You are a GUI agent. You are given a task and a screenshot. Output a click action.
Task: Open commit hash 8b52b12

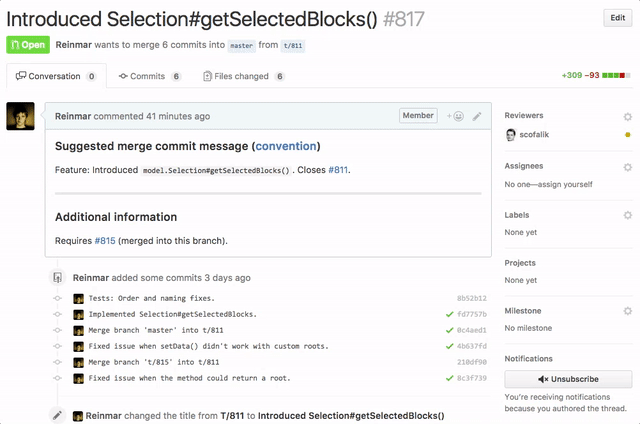[x=469, y=298]
